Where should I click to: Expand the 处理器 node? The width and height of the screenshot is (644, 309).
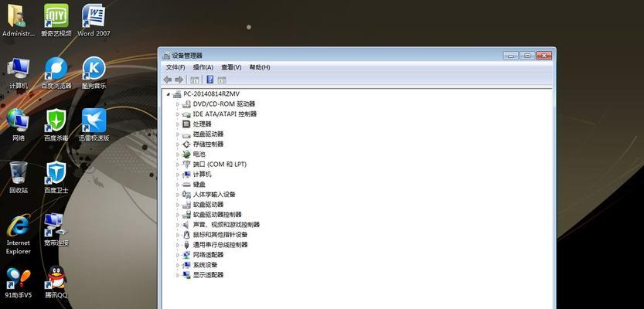tap(178, 124)
